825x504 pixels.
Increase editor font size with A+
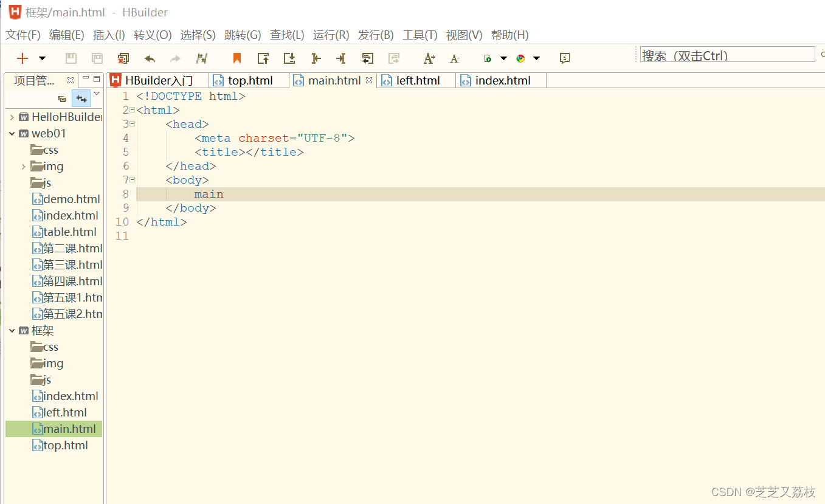429,58
